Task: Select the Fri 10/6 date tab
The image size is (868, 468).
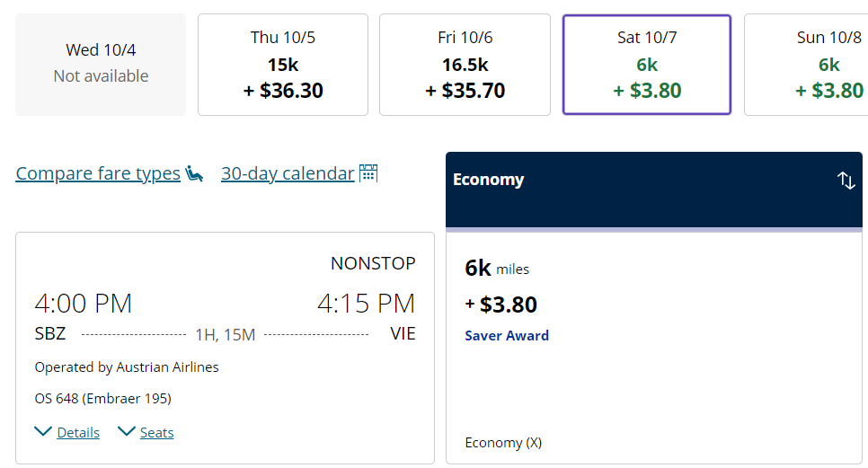Action: point(465,65)
